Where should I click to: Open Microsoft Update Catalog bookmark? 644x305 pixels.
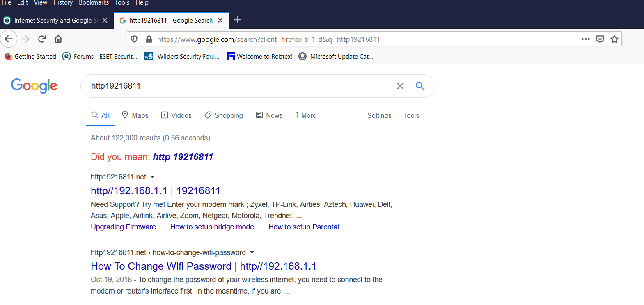[336, 56]
